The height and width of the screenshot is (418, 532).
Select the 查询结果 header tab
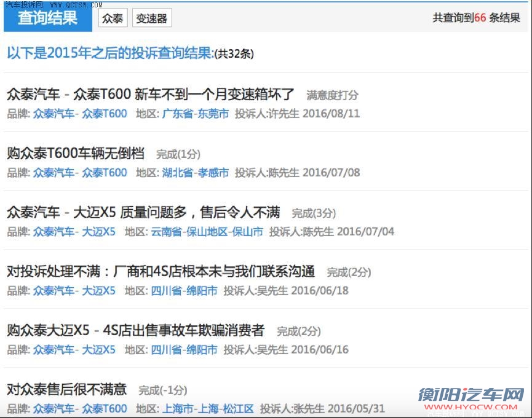(x=48, y=18)
